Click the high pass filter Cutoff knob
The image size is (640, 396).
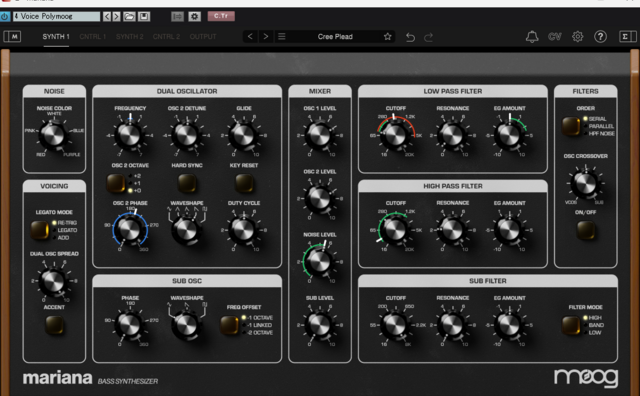pos(395,229)
